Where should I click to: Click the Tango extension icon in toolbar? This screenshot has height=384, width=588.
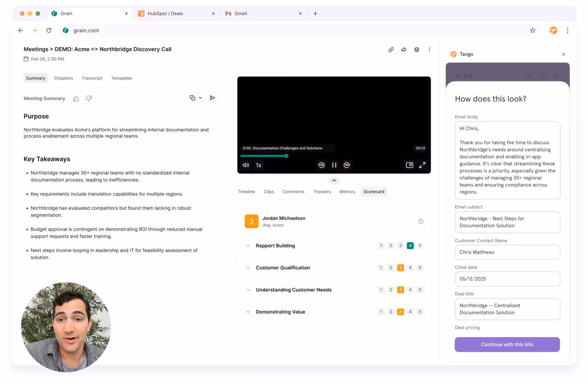coord(553,31)
